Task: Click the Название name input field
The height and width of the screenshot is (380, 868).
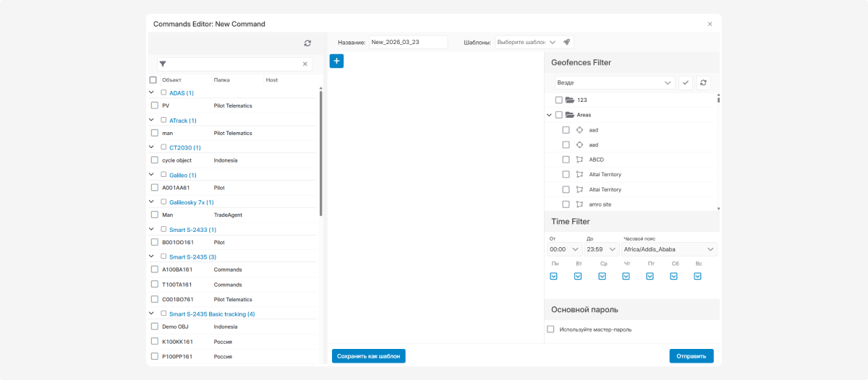Action: (x=408, y=43)
